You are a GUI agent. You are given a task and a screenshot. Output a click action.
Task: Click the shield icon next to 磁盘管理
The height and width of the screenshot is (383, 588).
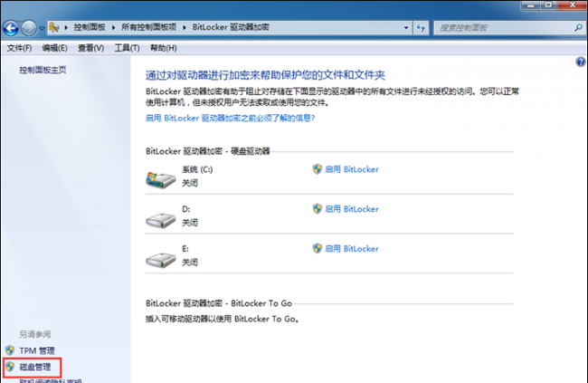pos(10,367)
